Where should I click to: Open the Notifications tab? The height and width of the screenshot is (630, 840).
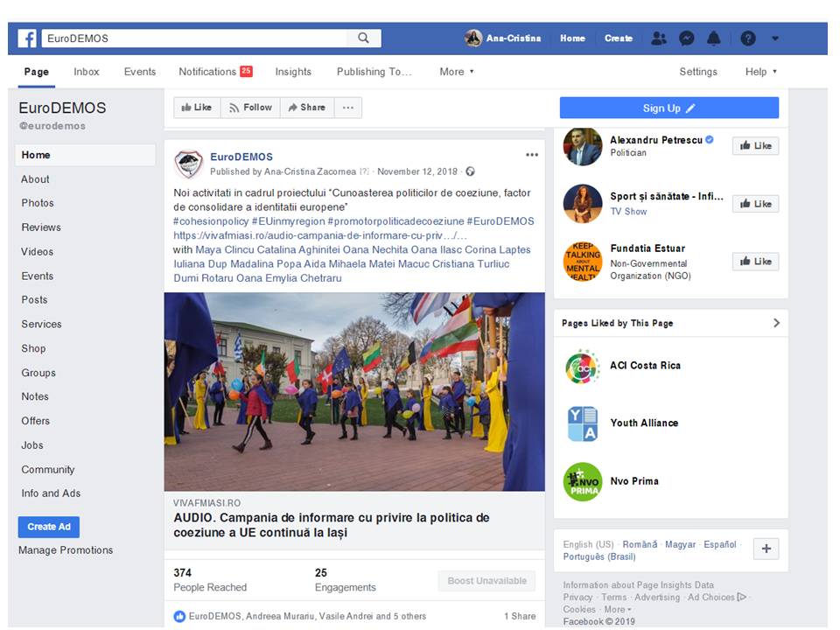coord(207,72)
